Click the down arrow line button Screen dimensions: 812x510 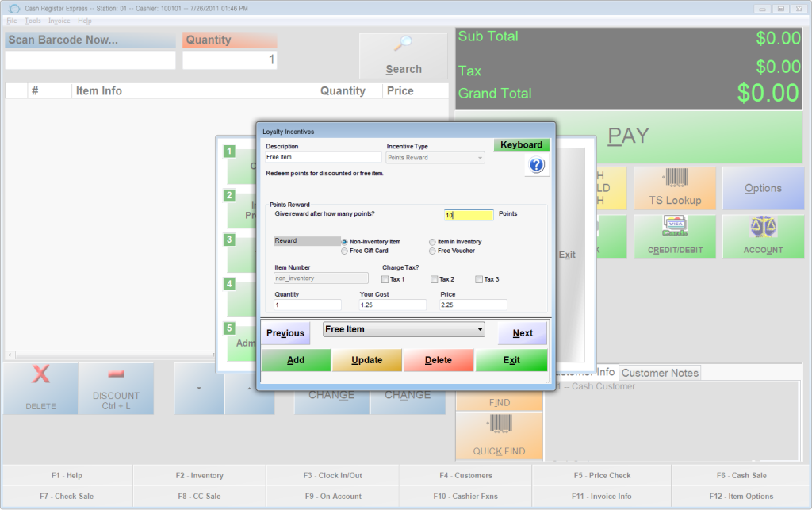click(x=199, y=389)
